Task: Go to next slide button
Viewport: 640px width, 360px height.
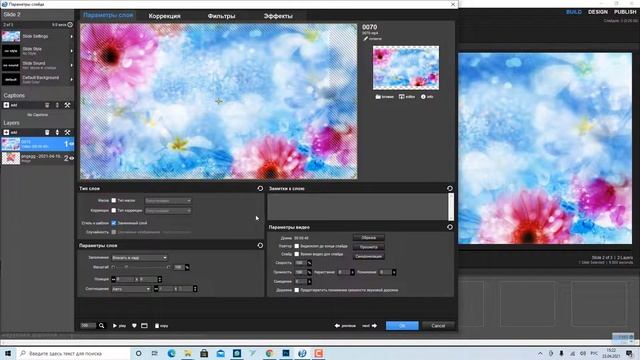Action: point(369,326)
